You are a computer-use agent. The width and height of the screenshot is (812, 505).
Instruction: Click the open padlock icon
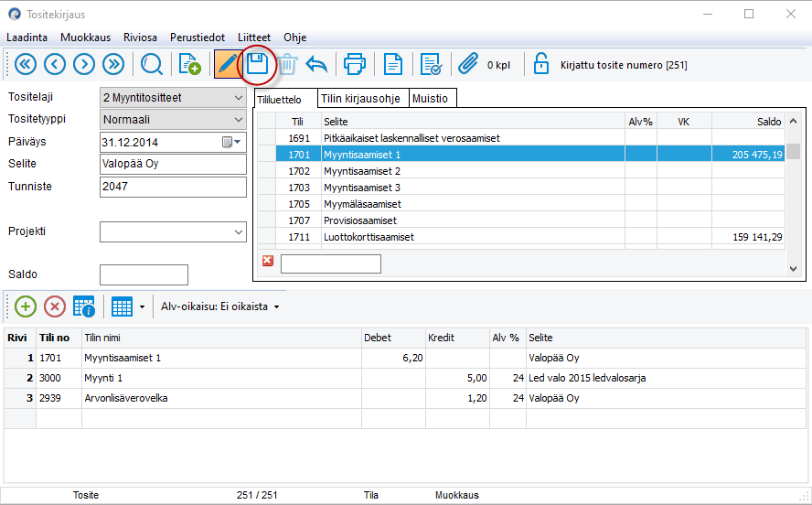tap(541, 64)
